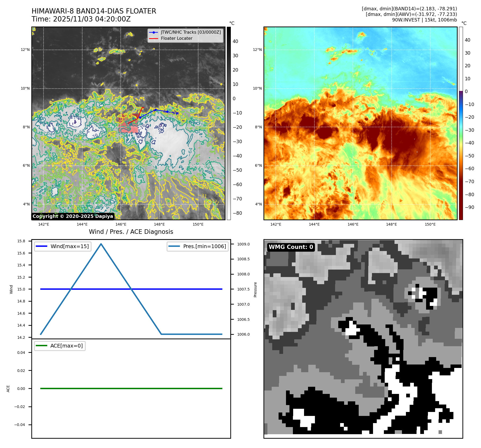481x448 pixels.
Task: Click the blue Wind[max=15] legend line sample
Action: (x=41, y=246)
